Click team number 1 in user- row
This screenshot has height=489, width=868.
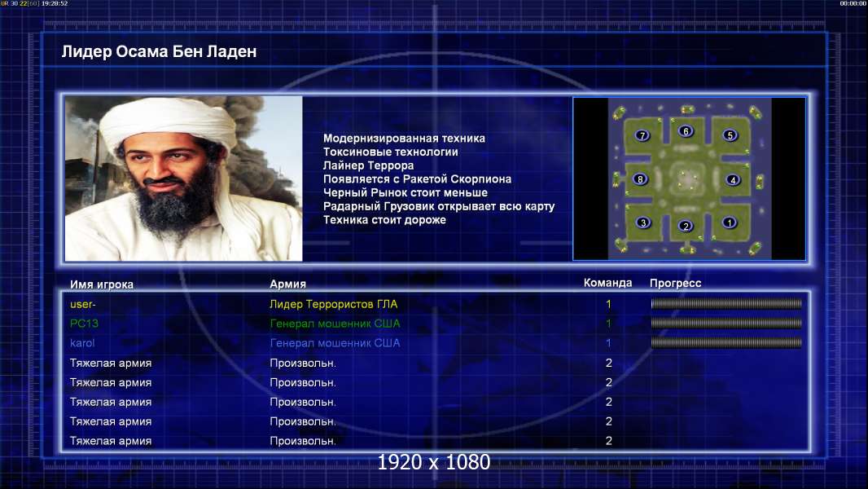[x=608, y=304]
